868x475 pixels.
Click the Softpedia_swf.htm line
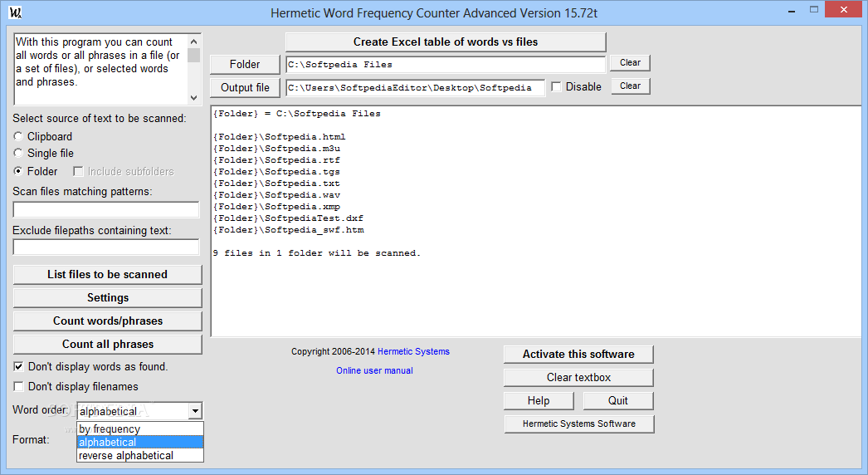[289, 230]
